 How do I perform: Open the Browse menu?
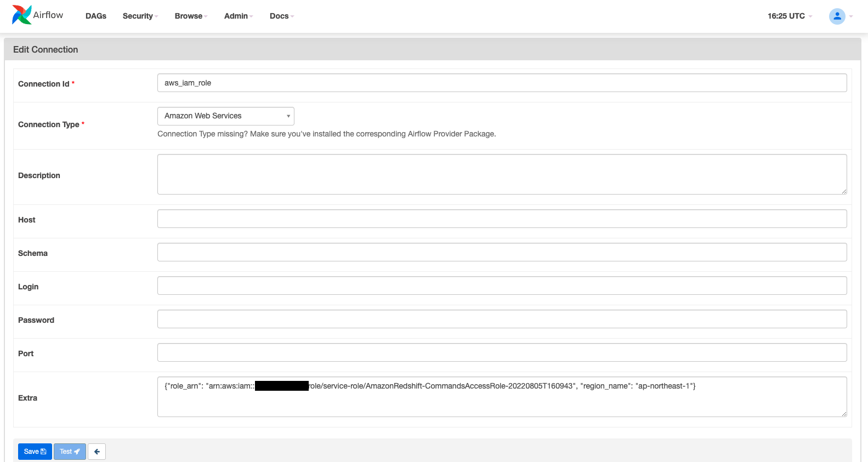pyautogui.click(x=191, y=16)
